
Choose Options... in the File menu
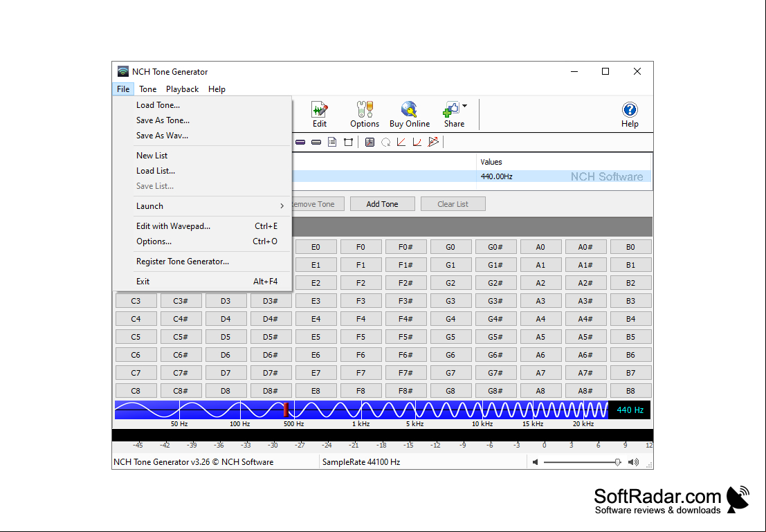coord(202,241)
